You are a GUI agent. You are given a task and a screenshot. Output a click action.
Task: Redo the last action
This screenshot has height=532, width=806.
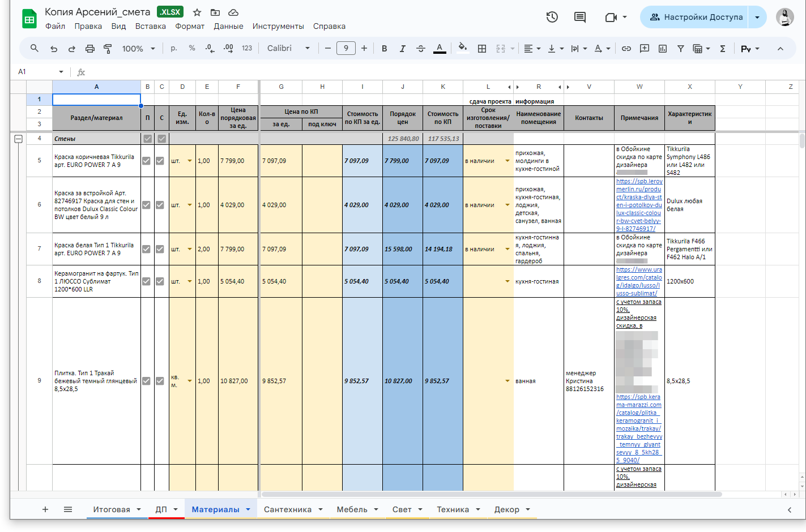[72, 49]
